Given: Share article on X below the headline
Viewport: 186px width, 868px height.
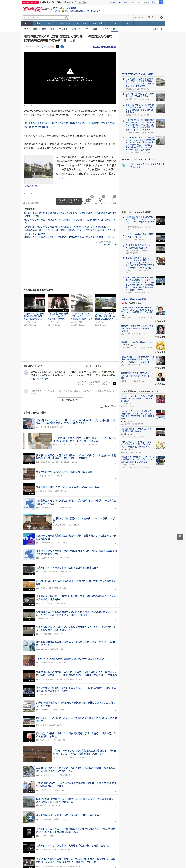Looking at the screenshot, I should [x=57, y=47].
